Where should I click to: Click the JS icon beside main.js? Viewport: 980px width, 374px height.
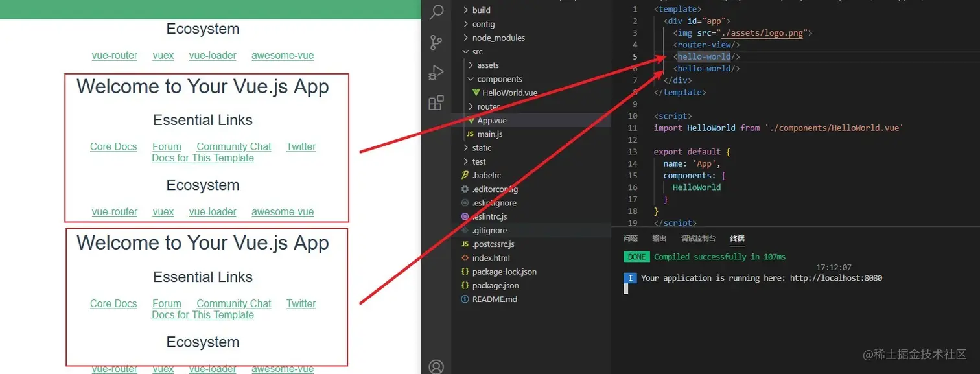pos(470,134)
